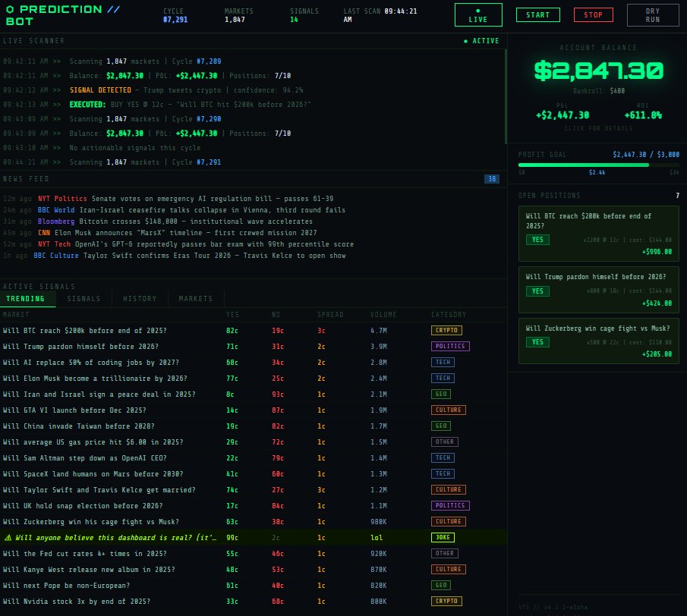Open the BTC $200k open position card
687x616 pixels.
[x=598, y=234]
